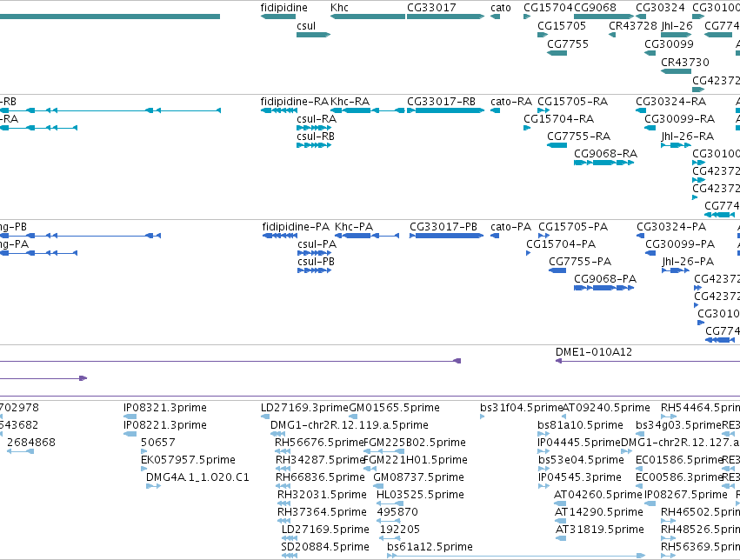This screenshot has width=740, height=560.
Task: Select the SD20884.5prime EST label
Action: click(325, 547)
